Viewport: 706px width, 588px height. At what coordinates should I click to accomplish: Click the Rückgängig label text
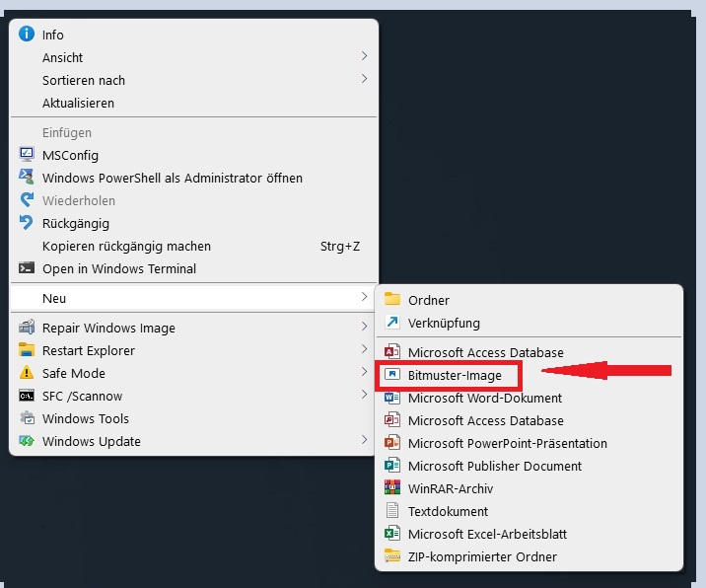76,224
